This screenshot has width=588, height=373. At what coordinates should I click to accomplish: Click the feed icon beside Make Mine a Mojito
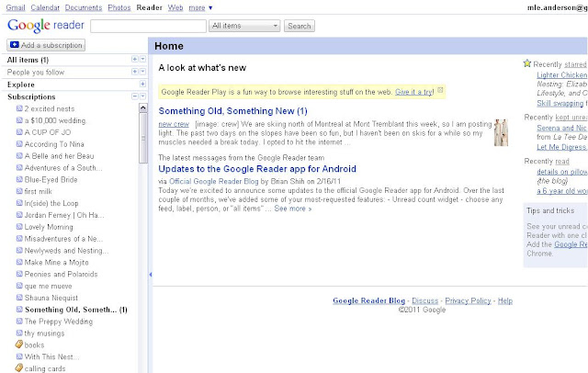coord(19,262)
